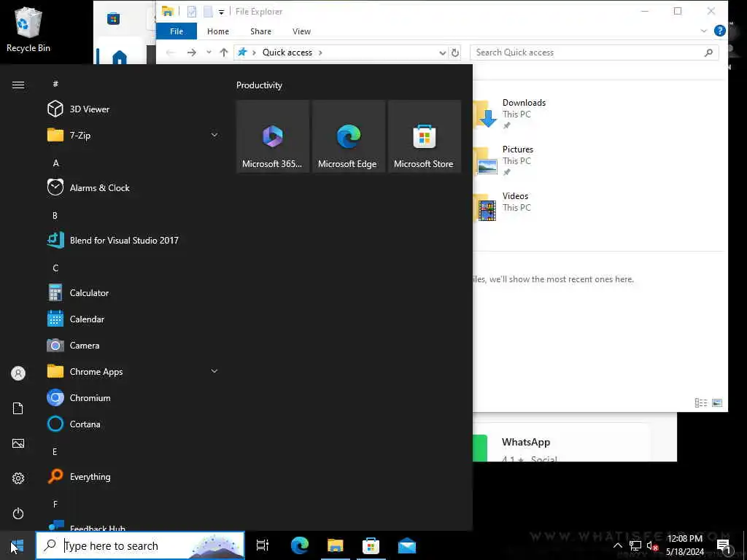Open Settings gear in Start sidebar
The image size is (747, 560).
pyautogui.click(x=18, y=478)
